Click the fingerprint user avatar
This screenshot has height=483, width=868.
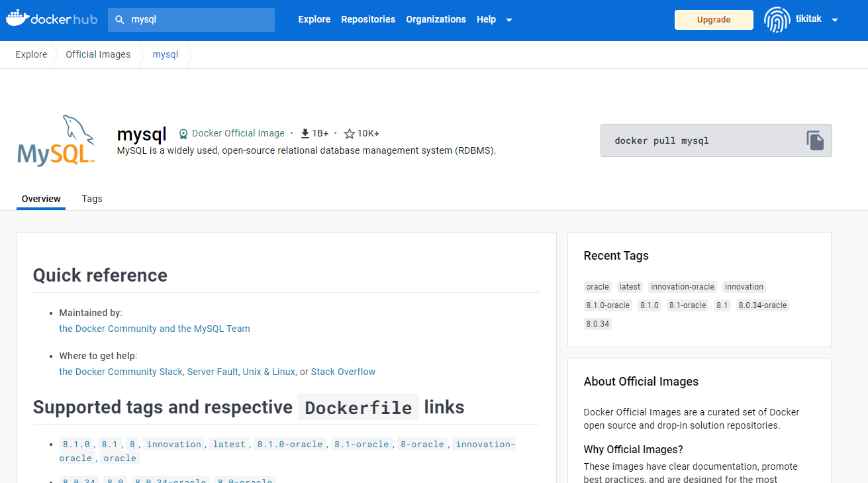[x=777, y=20]
